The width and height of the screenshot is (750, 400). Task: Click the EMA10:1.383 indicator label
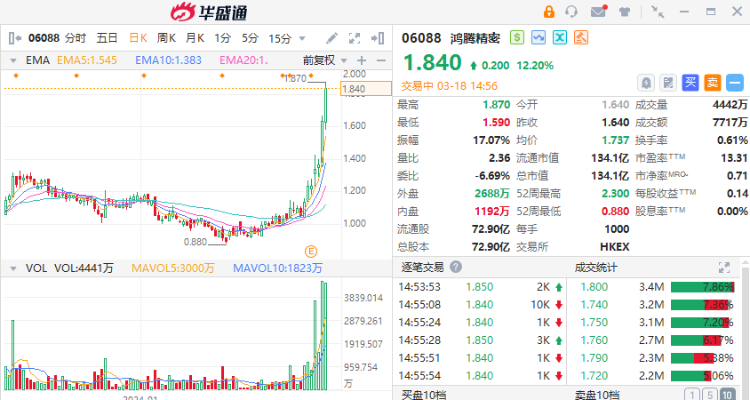point(168,60)
